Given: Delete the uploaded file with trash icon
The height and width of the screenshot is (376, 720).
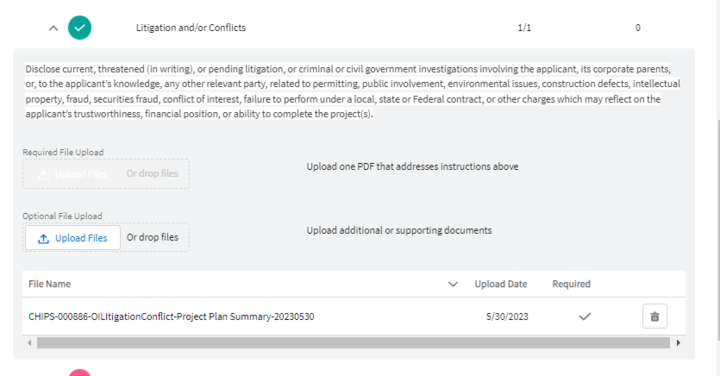Looking at the screenshot, I should (x=654, y=316).
